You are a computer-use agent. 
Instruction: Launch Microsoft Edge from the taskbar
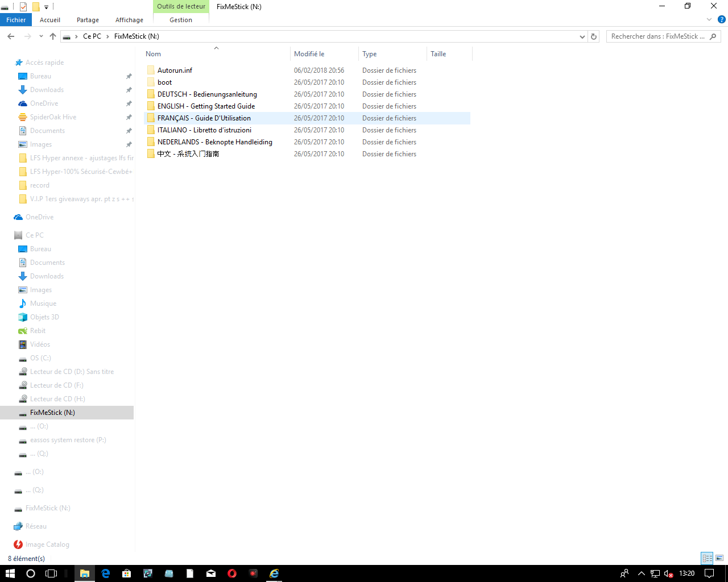105,573
